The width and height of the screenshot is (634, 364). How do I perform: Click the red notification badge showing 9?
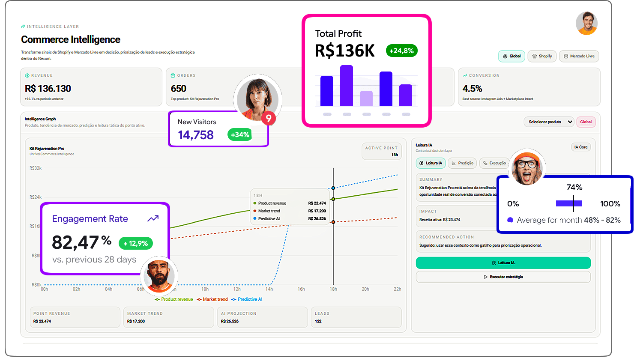(x=269, y=118)
